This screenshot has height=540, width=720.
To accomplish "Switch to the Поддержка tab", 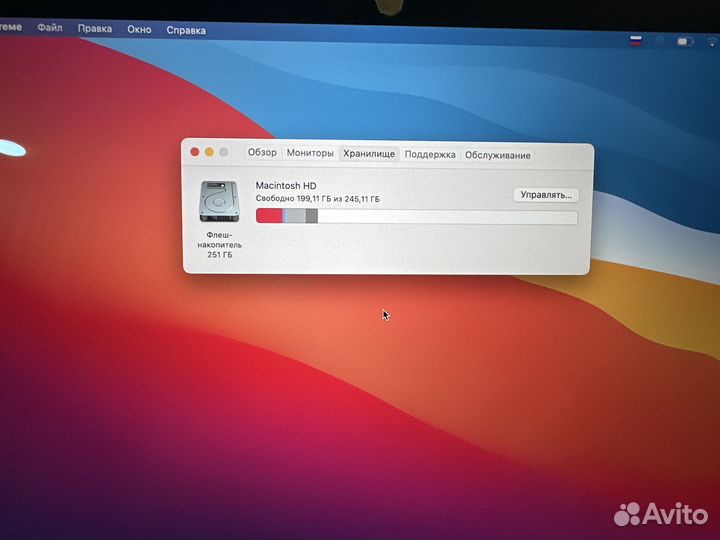I will tap(430, 155).
